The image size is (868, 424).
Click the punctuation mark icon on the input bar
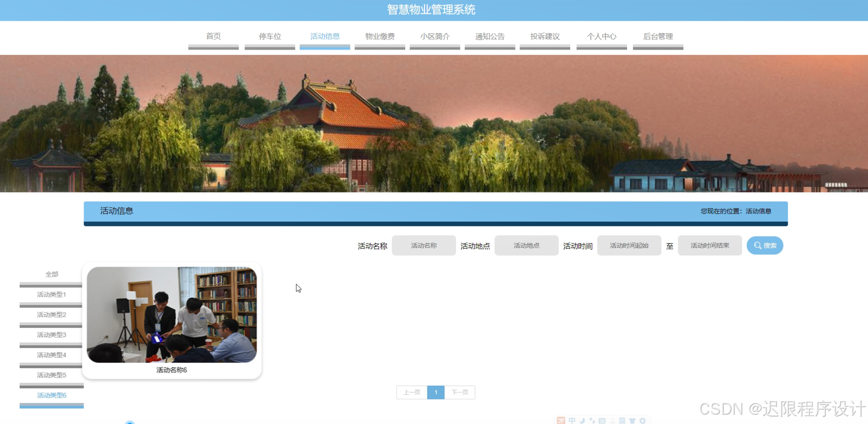tap(592, 420)
